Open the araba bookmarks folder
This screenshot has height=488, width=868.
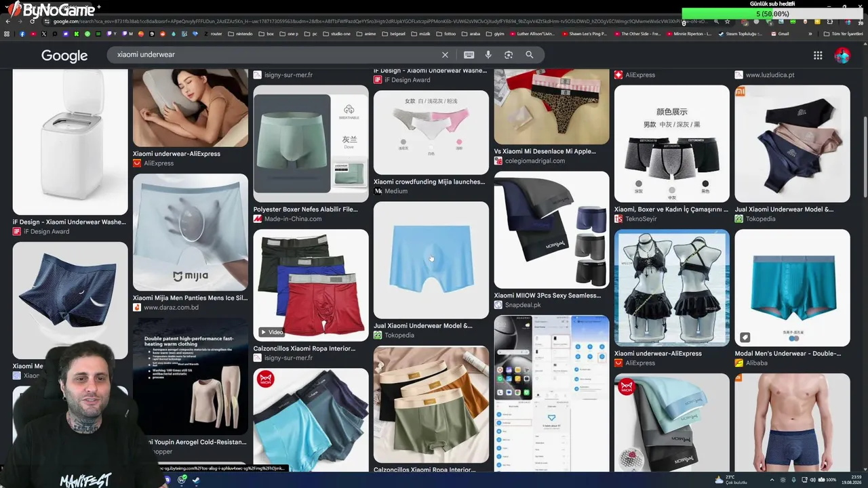470,34
